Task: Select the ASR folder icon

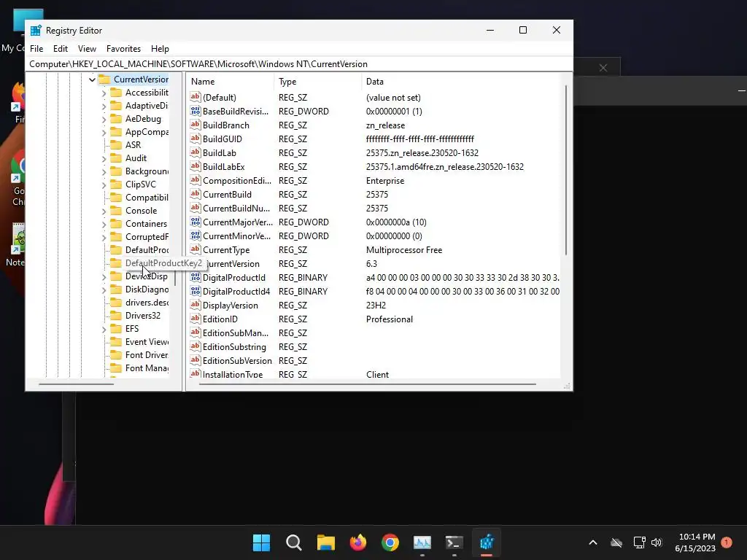Action: coord(116,145)
